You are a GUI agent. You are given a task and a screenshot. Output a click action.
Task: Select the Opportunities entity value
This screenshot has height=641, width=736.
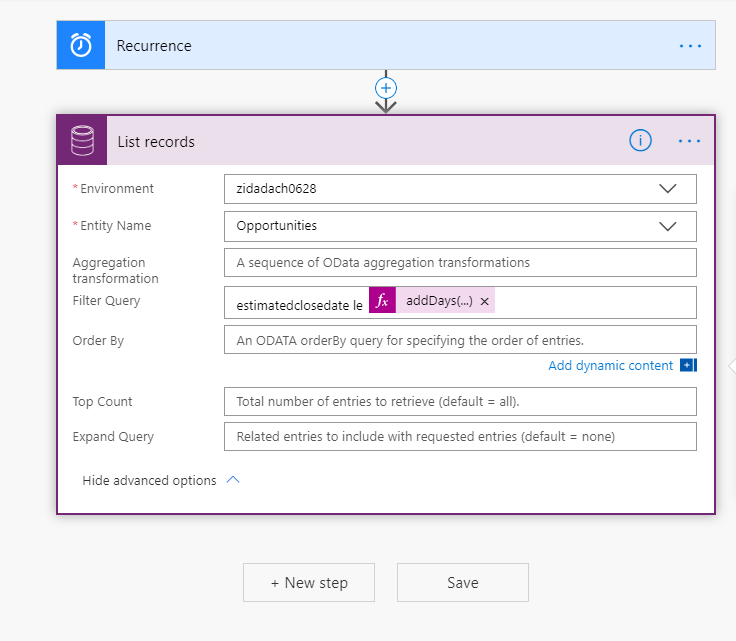(x=276, y=226)
